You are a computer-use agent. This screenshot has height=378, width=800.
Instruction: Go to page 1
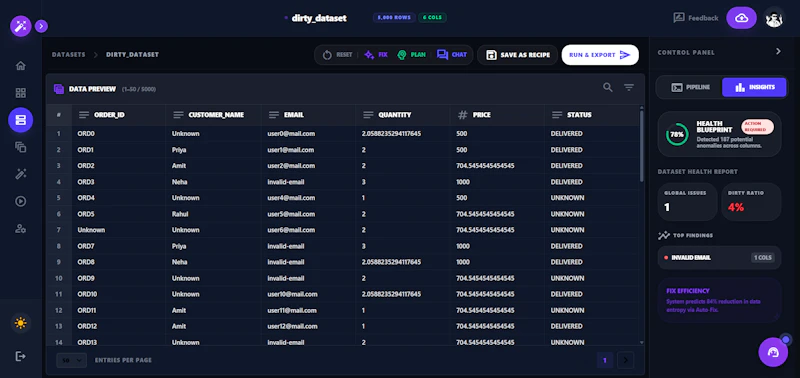(x=605, y=360)
